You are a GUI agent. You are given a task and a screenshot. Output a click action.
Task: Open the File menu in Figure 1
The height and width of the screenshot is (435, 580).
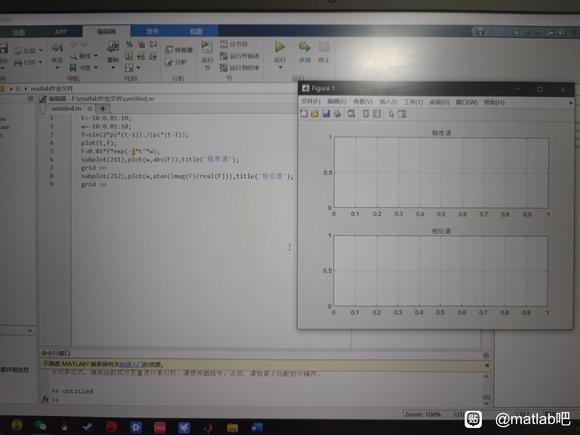coord(310,101)
